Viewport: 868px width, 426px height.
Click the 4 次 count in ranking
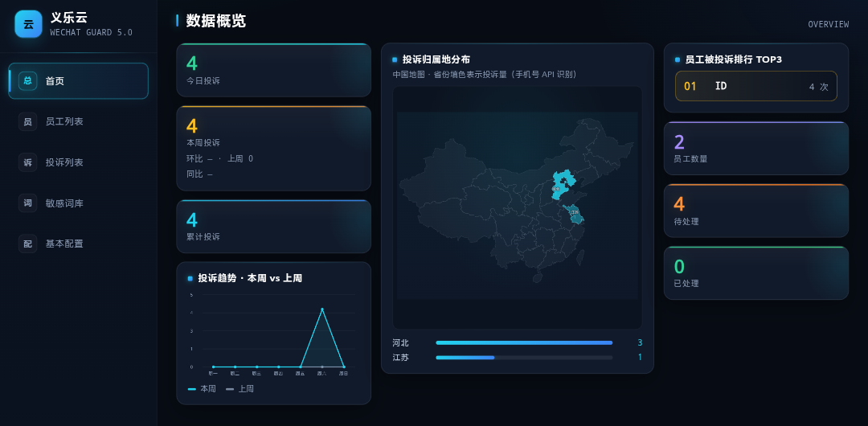pos(819,87)
